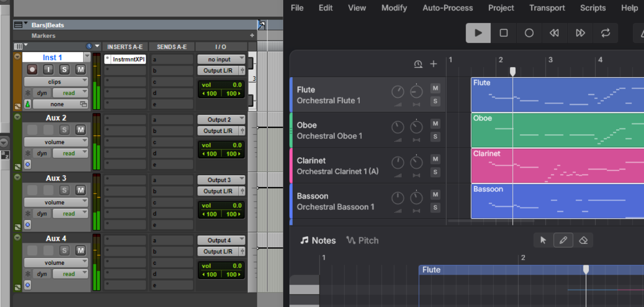The image size is (644, 307).
Task: Open the File menu
Action: [x=297, y=8]
